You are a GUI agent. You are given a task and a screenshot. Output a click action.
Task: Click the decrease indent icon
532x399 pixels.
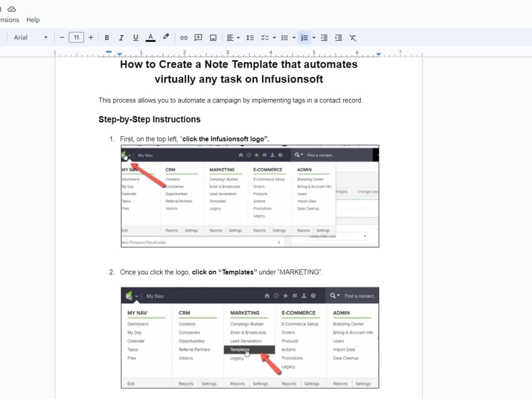coord(325,38)
